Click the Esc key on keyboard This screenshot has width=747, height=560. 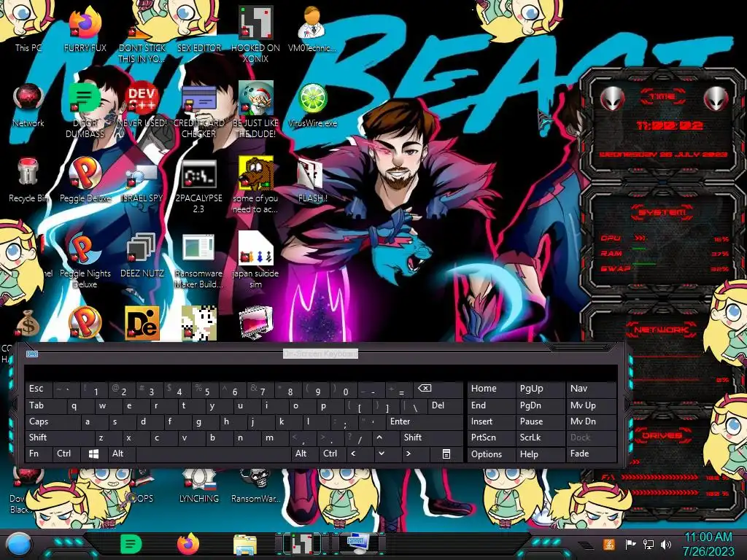tap(39, 389)
